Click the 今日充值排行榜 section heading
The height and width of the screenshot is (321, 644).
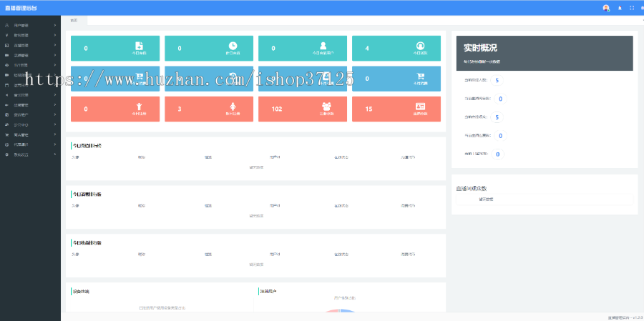tap(87, 146)
